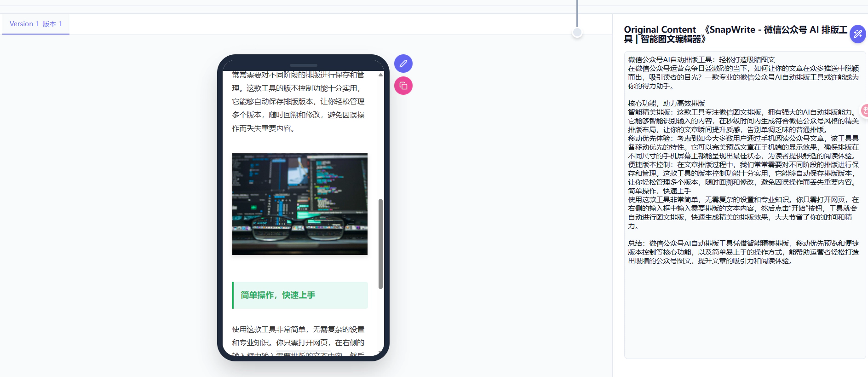Click the scroll-up arrow in phone preview
The image size is (868, 377).
click(380, 75)
